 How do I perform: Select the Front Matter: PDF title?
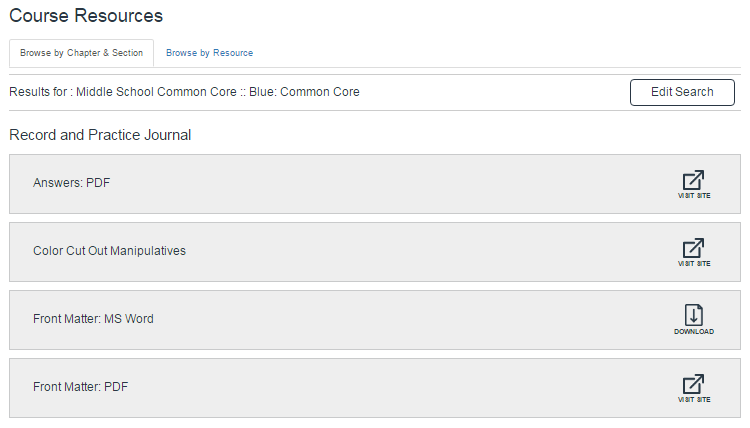tap(80, 387)
